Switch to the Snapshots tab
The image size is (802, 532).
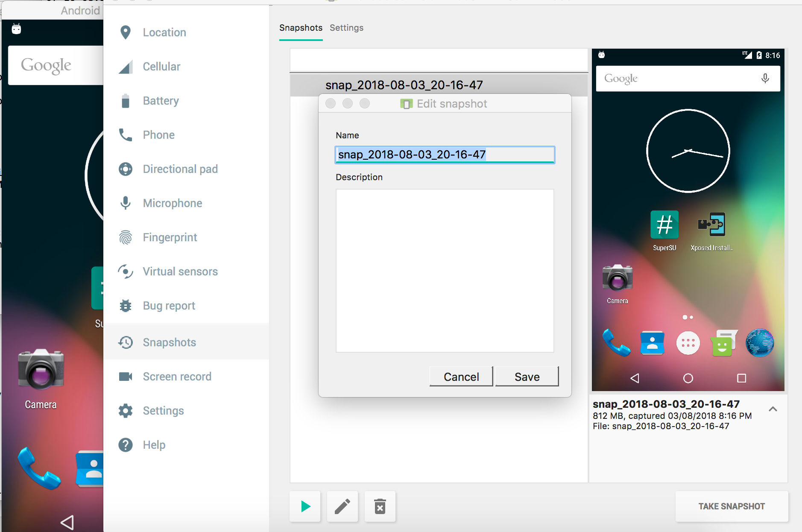(x=301, y=28)
